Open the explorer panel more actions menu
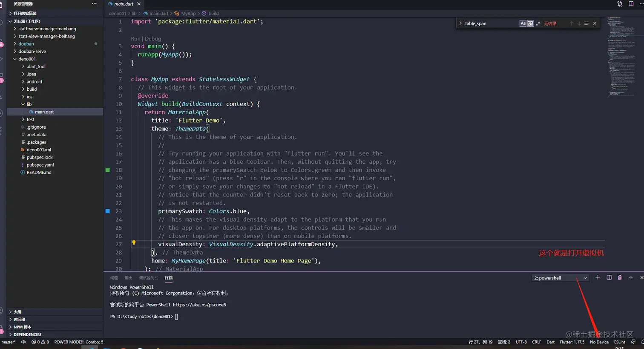This screenshot has height=349, width=644. tap(94, 3)
